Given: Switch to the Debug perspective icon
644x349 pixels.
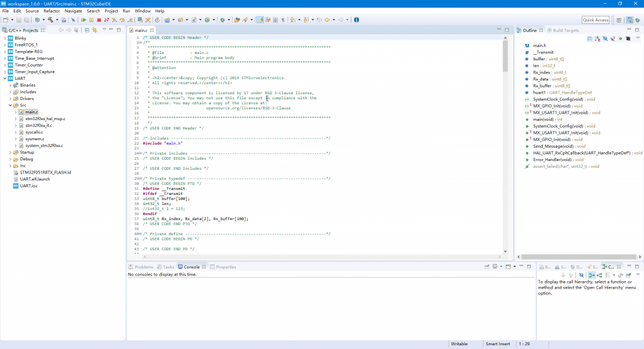Looking at the screenshot, I should [x=638, y=19].
